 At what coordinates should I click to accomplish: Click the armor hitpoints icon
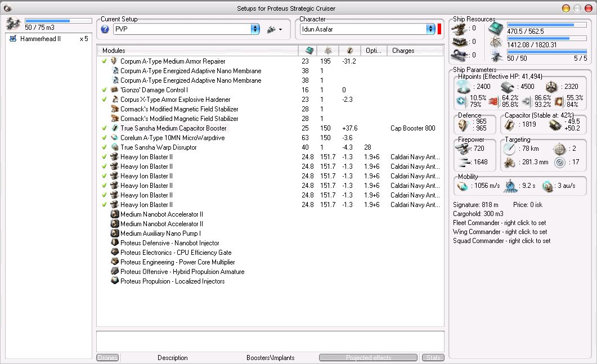tap(508, 87)
